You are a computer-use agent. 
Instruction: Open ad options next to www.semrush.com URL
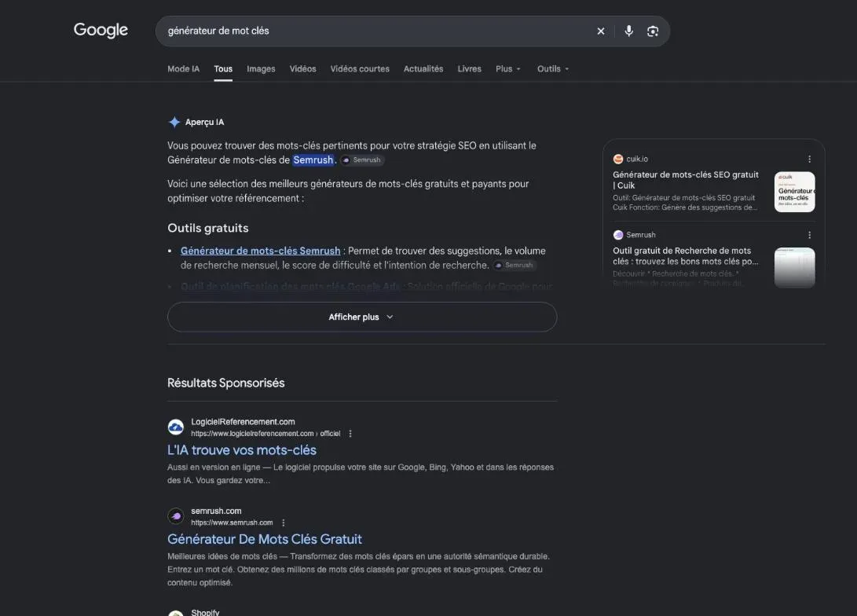pyautogui.click(x=283, y=522)
